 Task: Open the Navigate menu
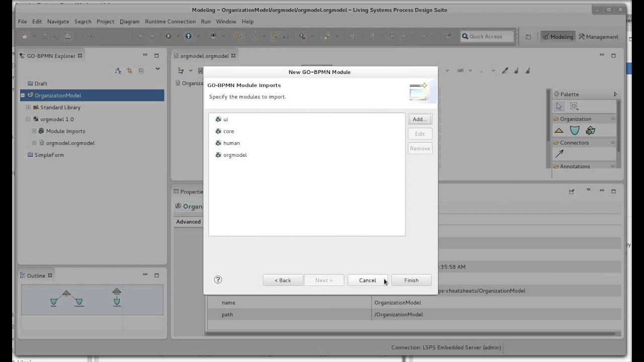[58, 22]
